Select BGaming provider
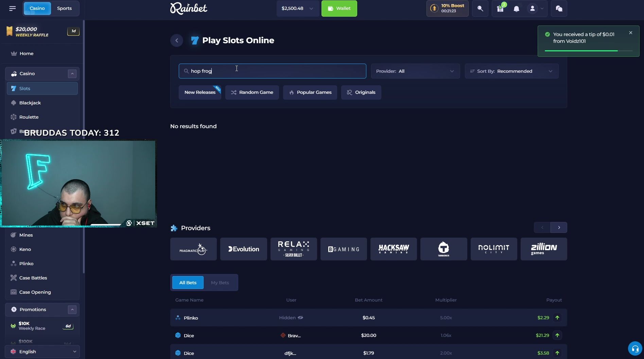Image resolution: width=644 pixels, height=359 pixels. (344, 249)
